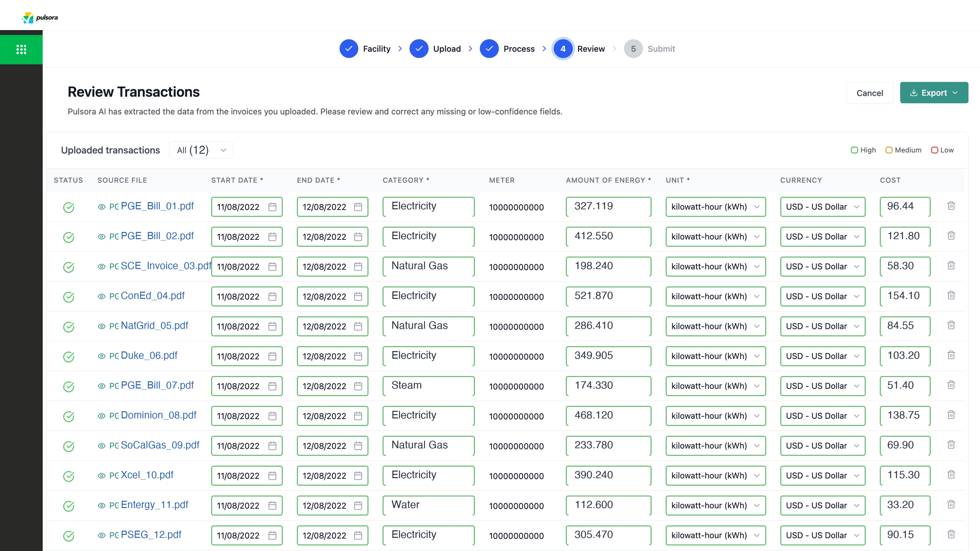Screen dimensions: 980x551
Task: Open currency dropdown for SoCalGas_09.pdf
Action: (823, 446)
